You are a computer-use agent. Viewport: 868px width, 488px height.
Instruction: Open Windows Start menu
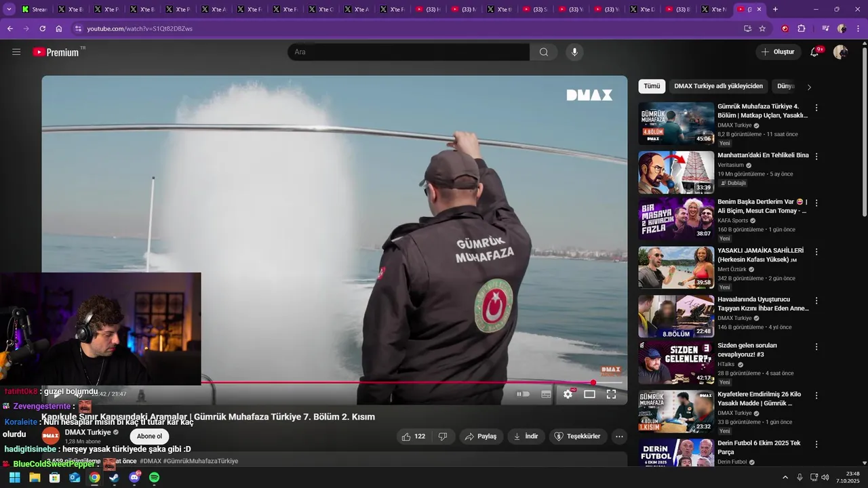click(x=15, y=478)
